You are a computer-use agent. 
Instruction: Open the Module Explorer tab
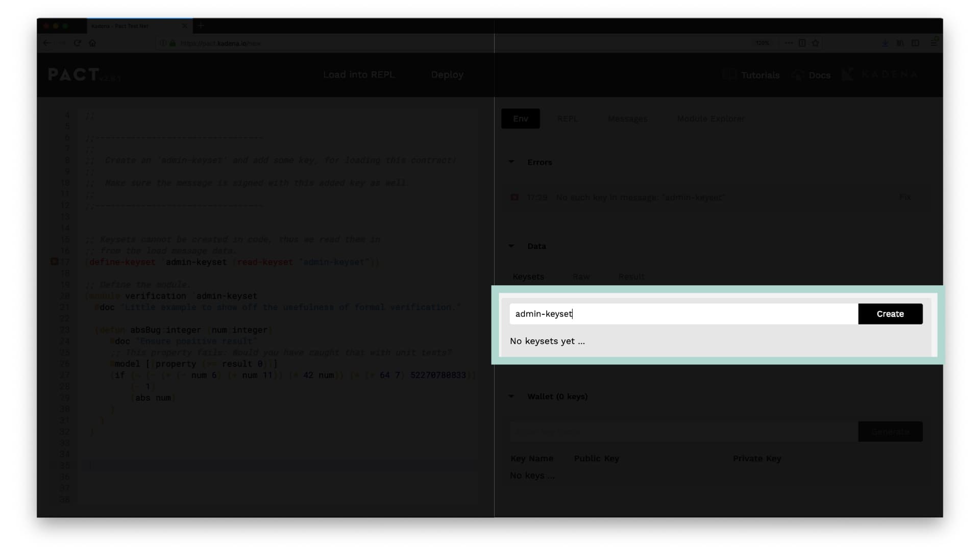[x=710, y=119]
